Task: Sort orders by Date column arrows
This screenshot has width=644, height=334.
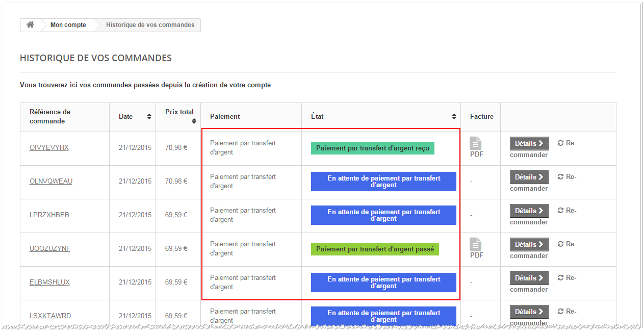Action: 149,117
